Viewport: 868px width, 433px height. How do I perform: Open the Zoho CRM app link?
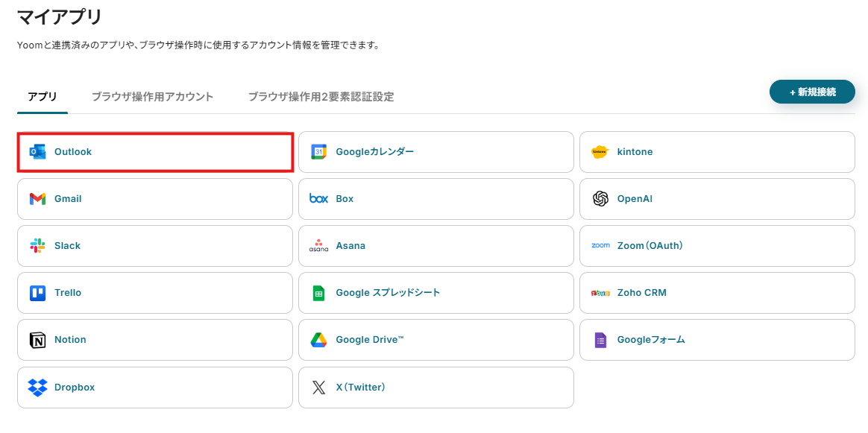641,293
